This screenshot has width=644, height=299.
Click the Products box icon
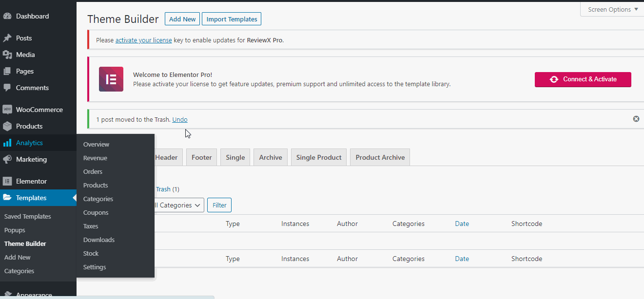point(7,126)
